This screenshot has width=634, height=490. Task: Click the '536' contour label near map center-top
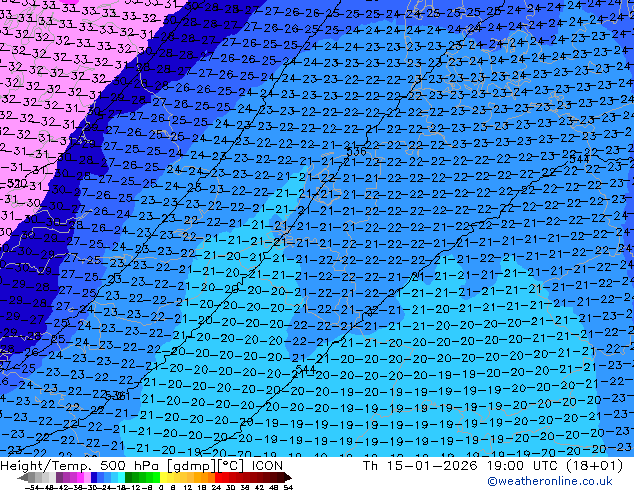click(356, 152)
